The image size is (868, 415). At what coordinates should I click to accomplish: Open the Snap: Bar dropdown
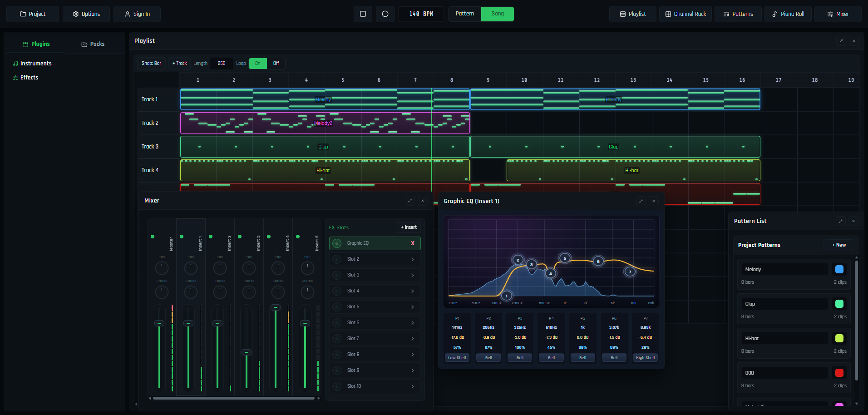151,63
